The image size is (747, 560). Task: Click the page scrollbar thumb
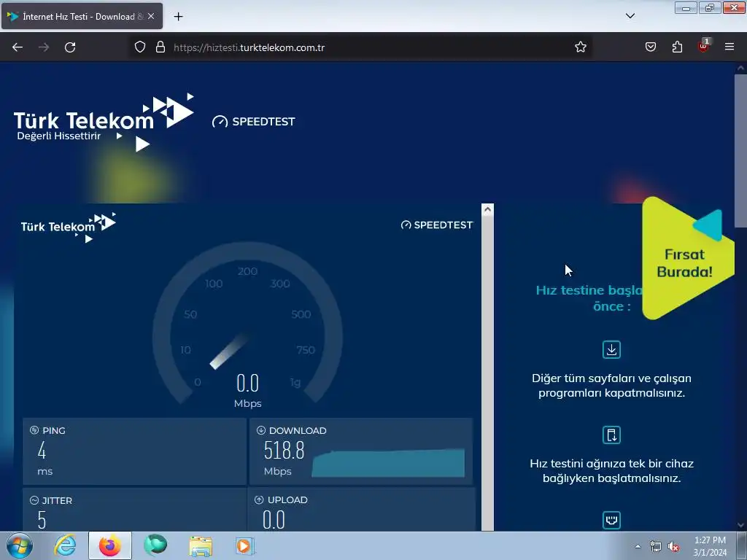tap(740, 150)
